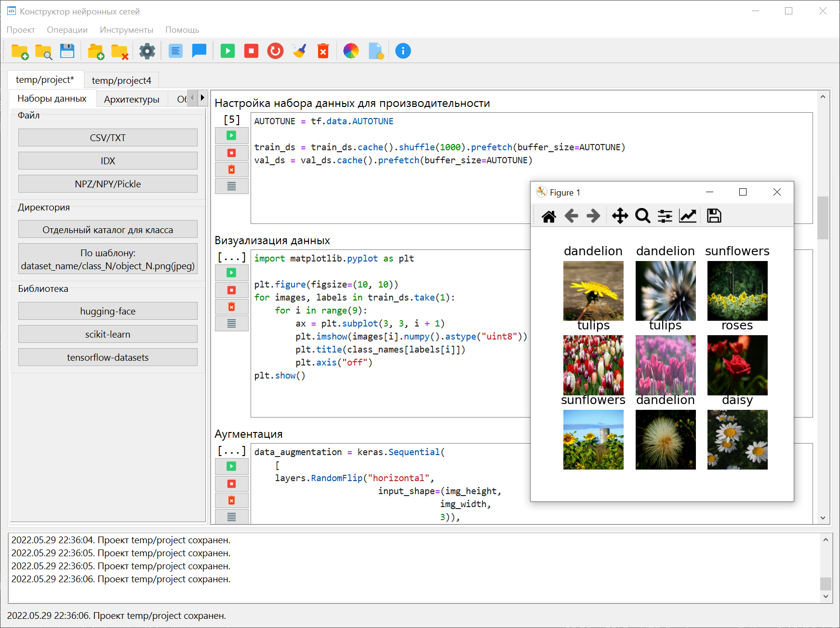The image size is (840, 628).
Task: Select scikit-learn library button
Action: point(108,334)
